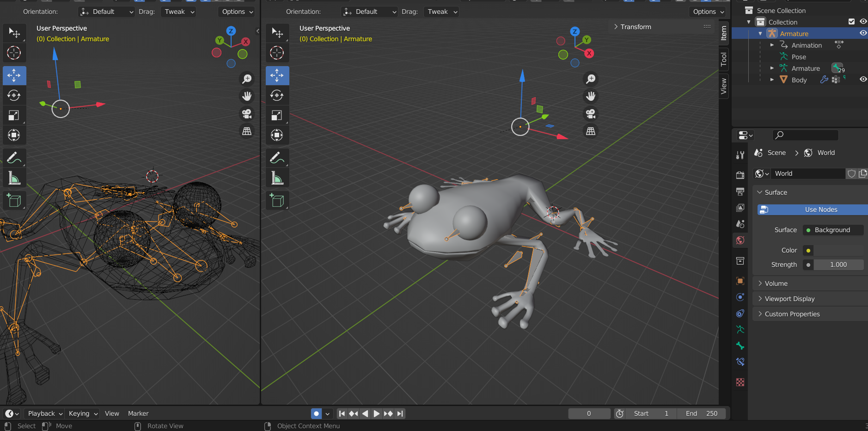Toggle camera view icon in left viewport
Screen dimensions: 868x431
point(247,114)
